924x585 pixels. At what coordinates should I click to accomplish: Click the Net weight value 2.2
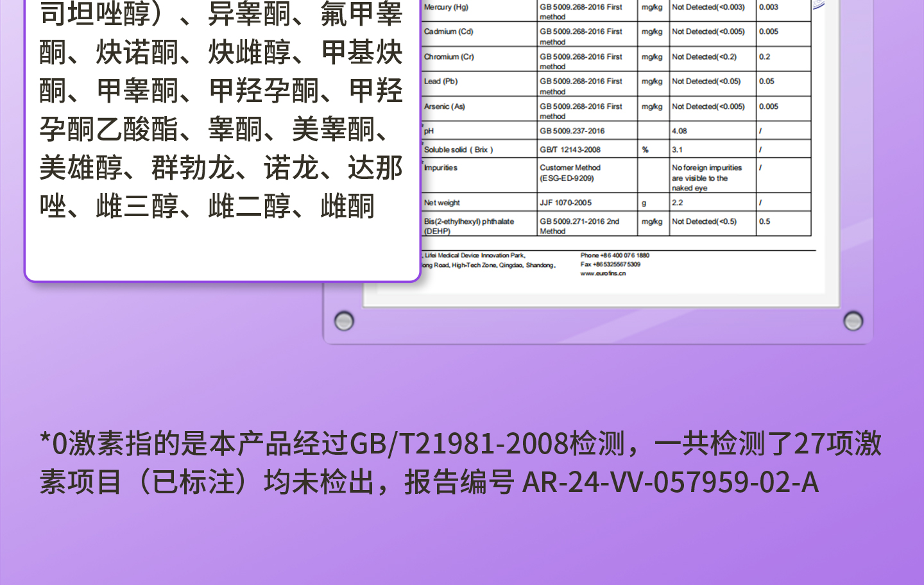click(678, 203)
